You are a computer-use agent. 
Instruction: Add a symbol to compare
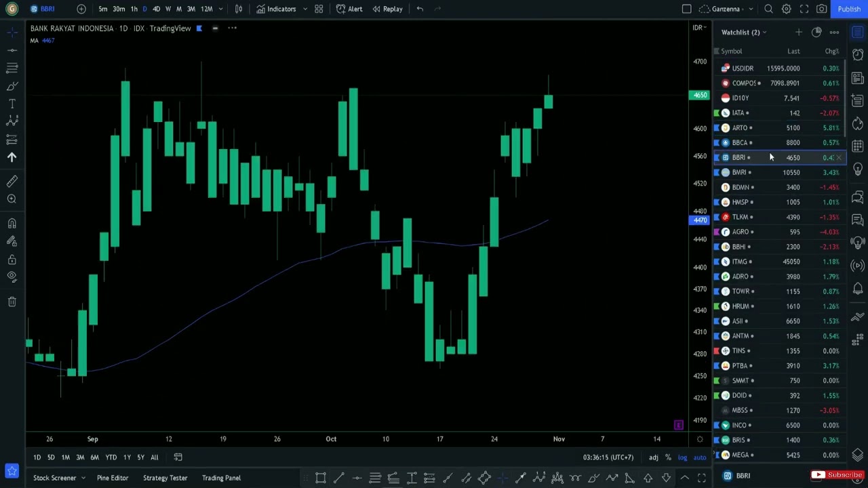[81, 9]
